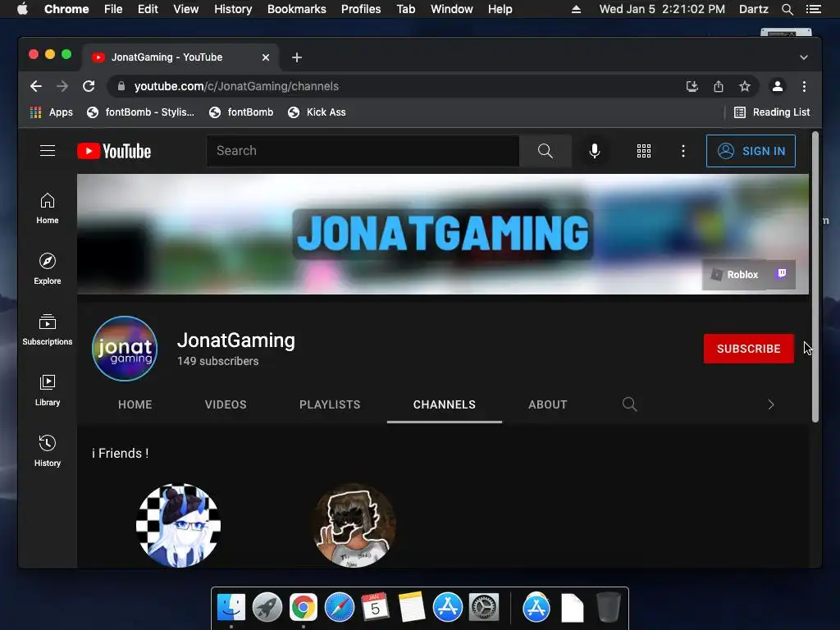Reload the page in Chrome
Image resolution: width=840 pixels, height=630 pixels.
tap(89, 86)
